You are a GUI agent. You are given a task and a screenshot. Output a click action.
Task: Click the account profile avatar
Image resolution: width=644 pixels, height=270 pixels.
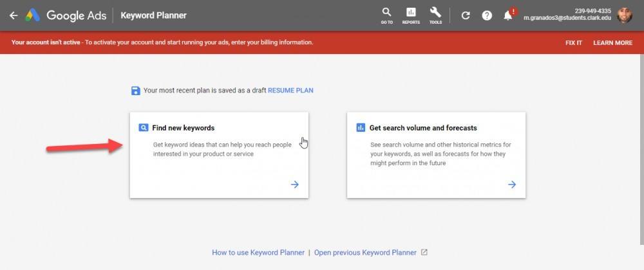pyautogui.click(x=625, y=15)
